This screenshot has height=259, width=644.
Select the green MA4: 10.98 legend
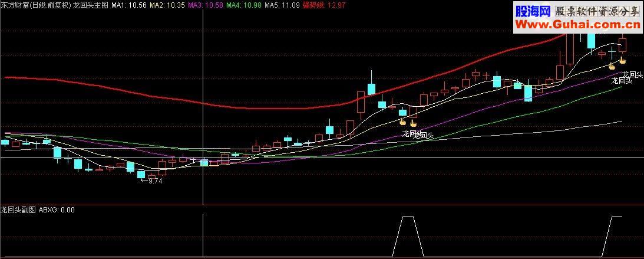[243, 5]
